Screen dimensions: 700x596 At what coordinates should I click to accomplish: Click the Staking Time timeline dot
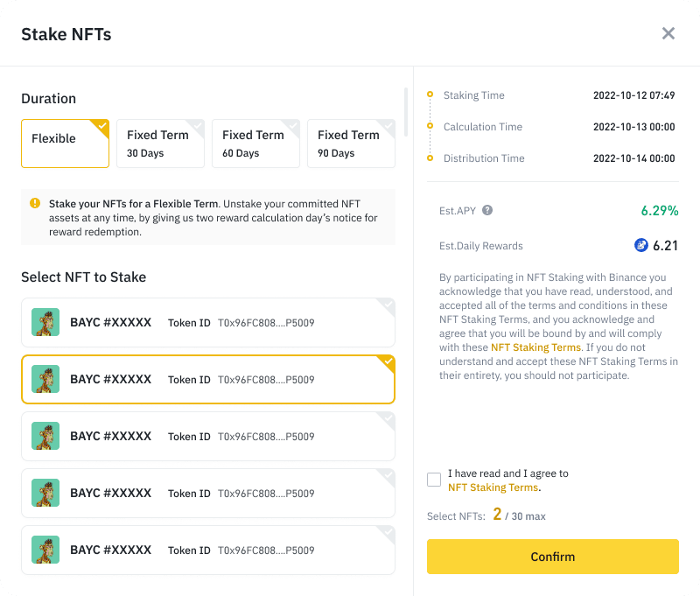(430, 95)
